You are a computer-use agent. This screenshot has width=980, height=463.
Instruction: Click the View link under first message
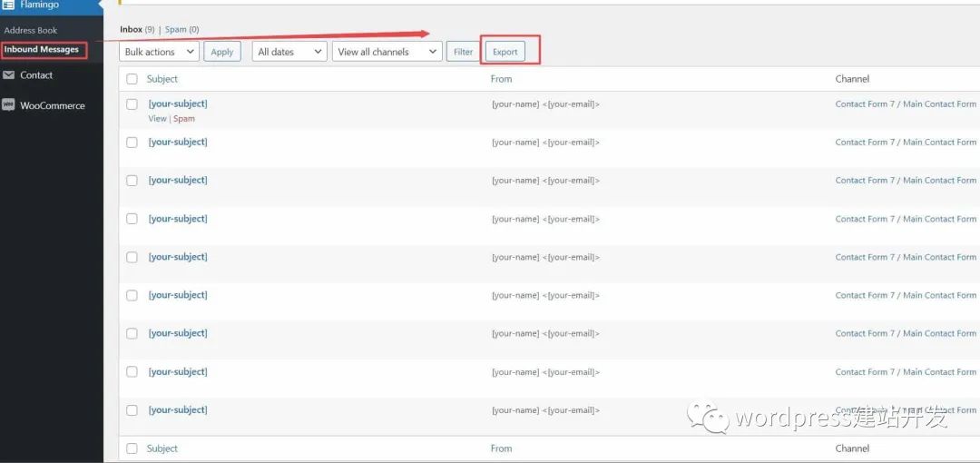click(158, 118)
